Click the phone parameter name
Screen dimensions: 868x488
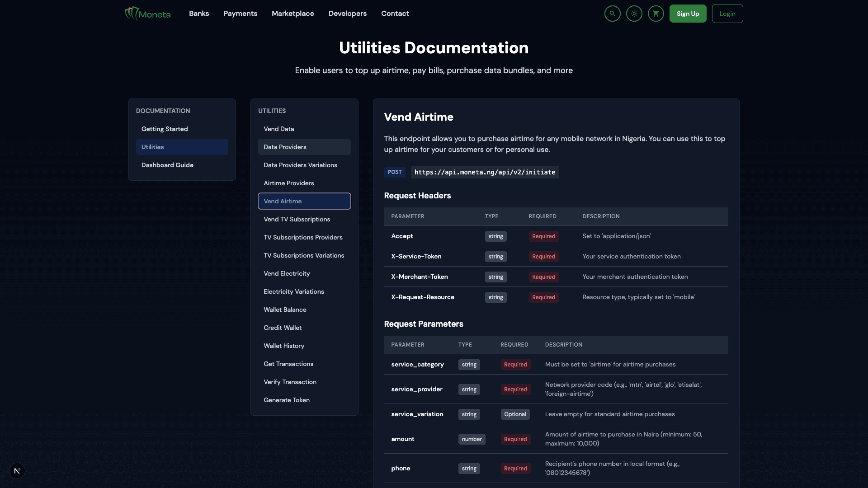point(401,468)
